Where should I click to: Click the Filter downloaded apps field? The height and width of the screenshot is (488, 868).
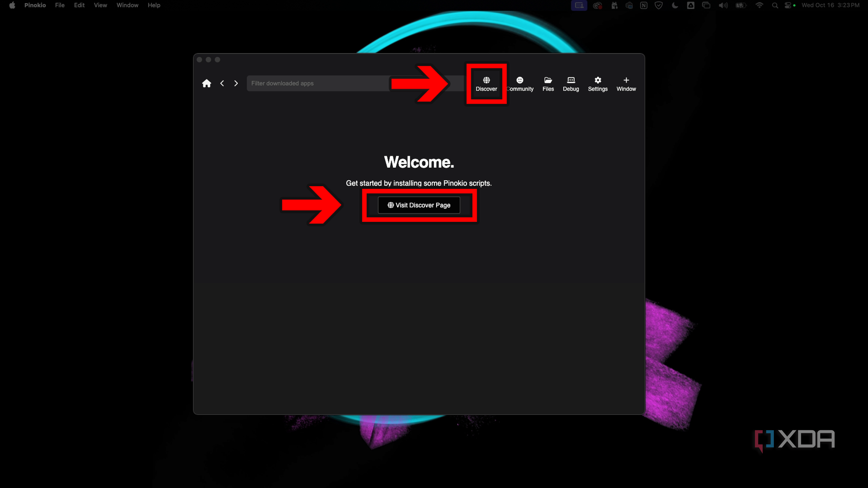[355, 83]
